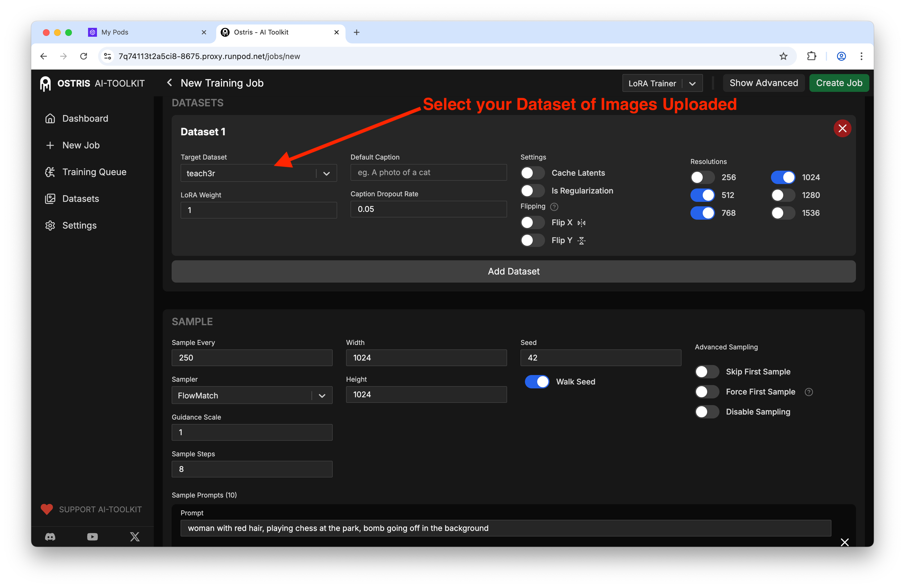Turn off Walk Seed toggle

click(537, 382)
